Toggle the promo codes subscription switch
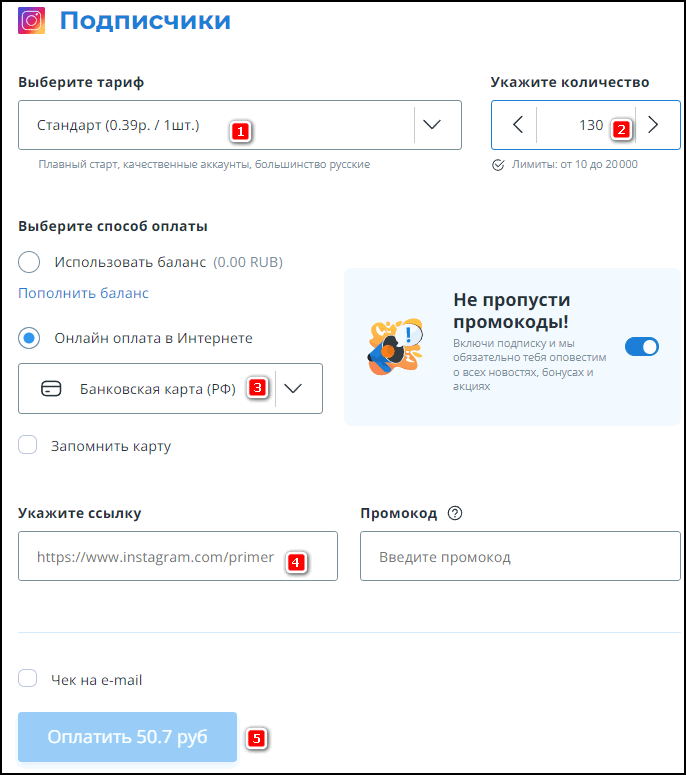Screen dimensions: 686x775 tap(642, 346)
